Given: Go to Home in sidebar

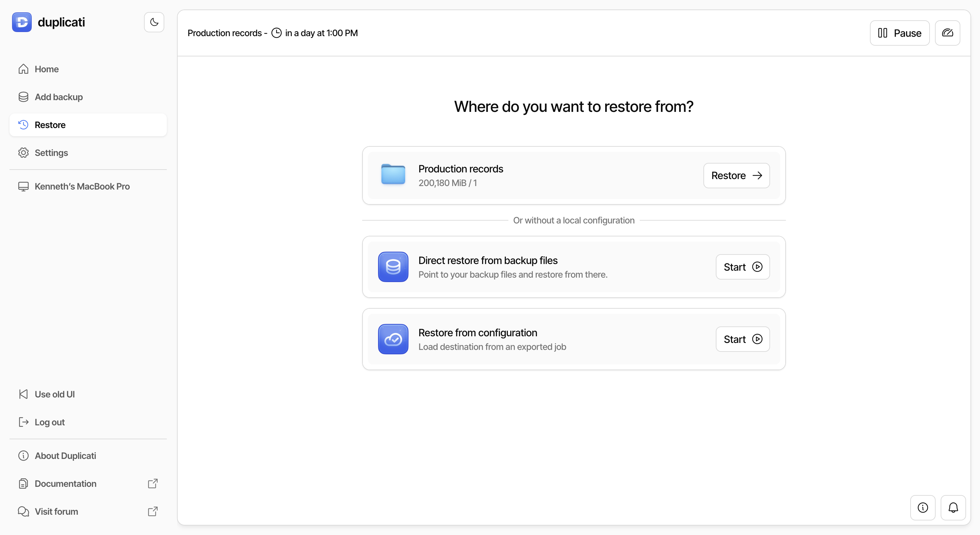Looking at the screenshot, I should [x=46, y=69].
